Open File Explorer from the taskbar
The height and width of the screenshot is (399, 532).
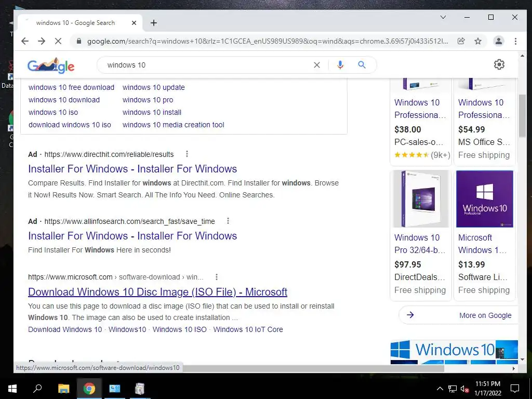(x=63, y=389)
